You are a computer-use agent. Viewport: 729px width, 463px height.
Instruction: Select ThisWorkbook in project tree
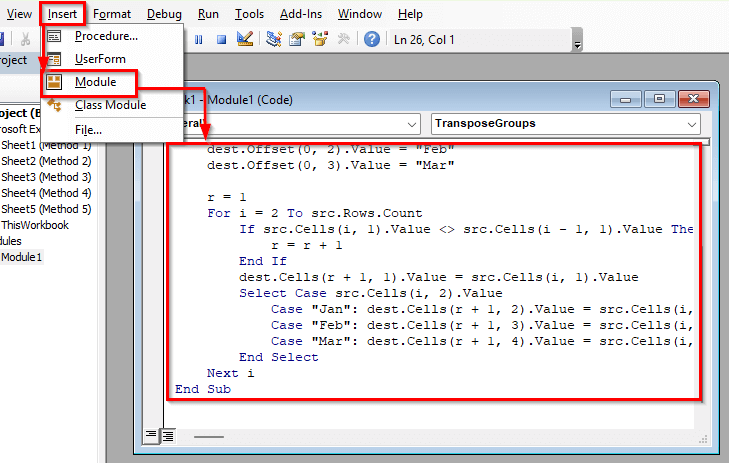[x=35, y=225]
